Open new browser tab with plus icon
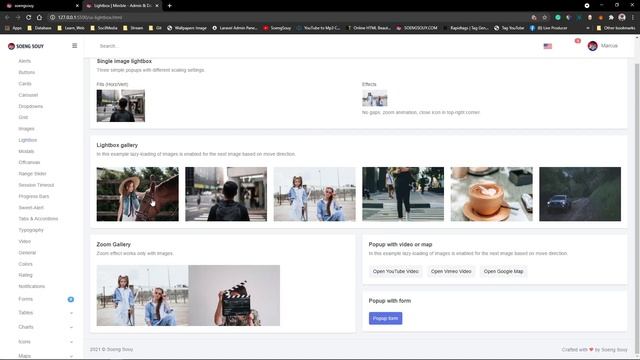The width and height of the screenshot is (640, 360). 169,6
